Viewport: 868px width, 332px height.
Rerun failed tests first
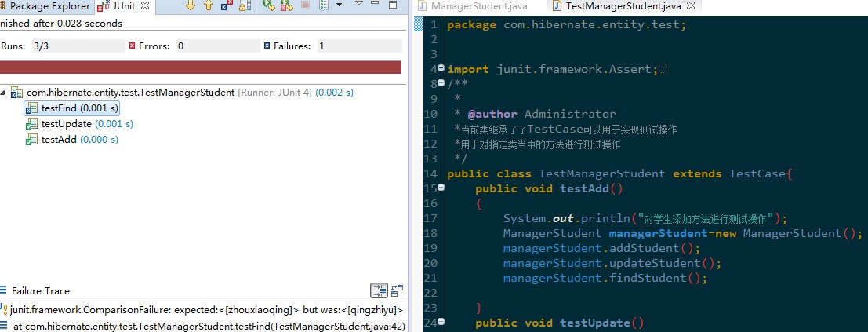tap(286, 6)
